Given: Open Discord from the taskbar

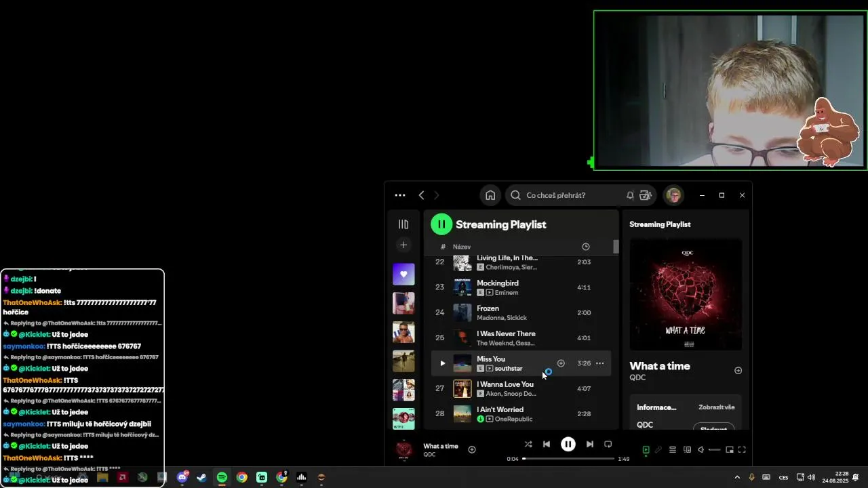Looking at the screenshot, I should (182, 477).
